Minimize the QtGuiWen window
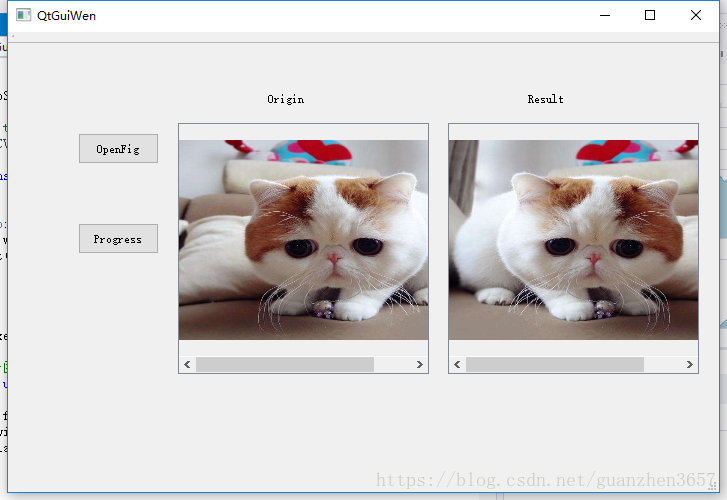The width and height of the screenshot is (727, 500). pos(605,15)
